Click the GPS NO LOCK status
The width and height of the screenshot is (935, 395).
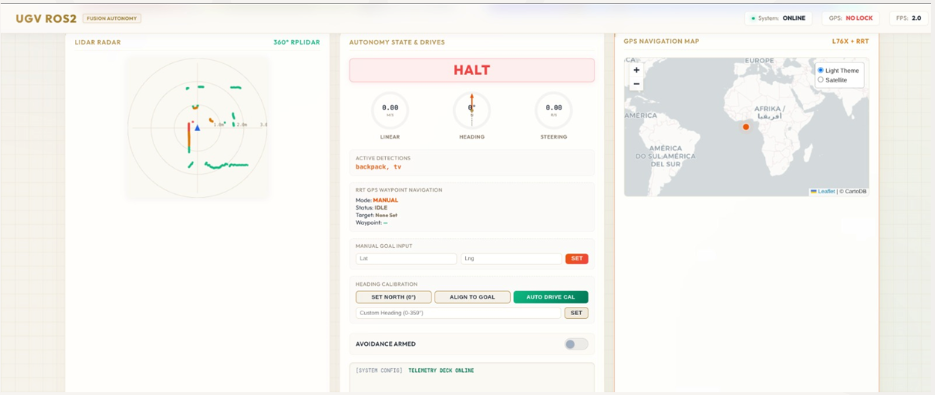click(850, 18)
